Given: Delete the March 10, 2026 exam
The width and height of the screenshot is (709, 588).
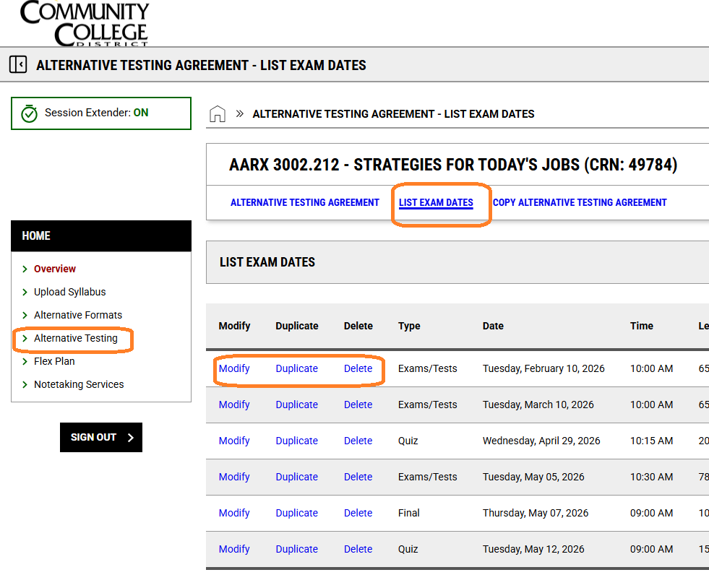Looking at the screenshot, I should (358, 405).
